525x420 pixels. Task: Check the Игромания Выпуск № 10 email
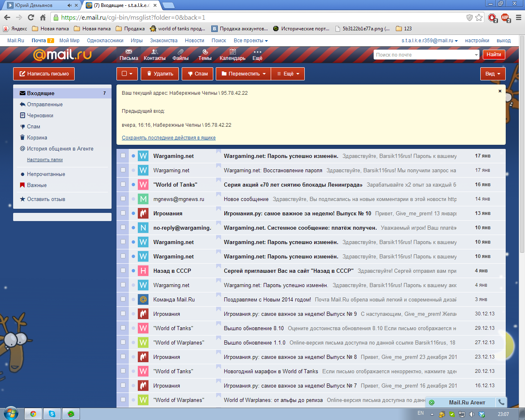[x=123, y=213]
